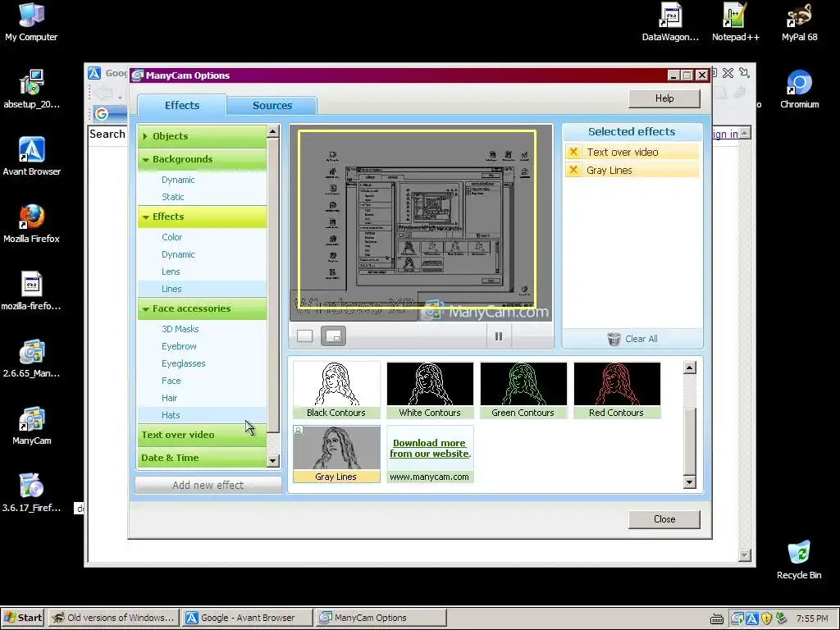The image size is (840, 630).
Task: Click the Avant Browser logo in title bar
Action: pyautogui.click(x=95, y=73)
